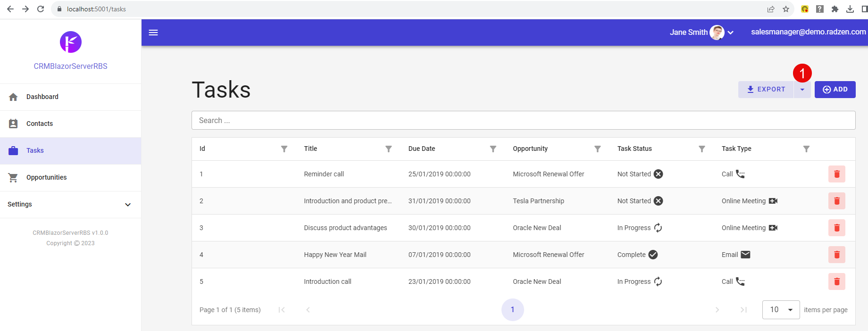Go to first page of results
Screen dimensions: 868x331
click(x=282, y=310)
